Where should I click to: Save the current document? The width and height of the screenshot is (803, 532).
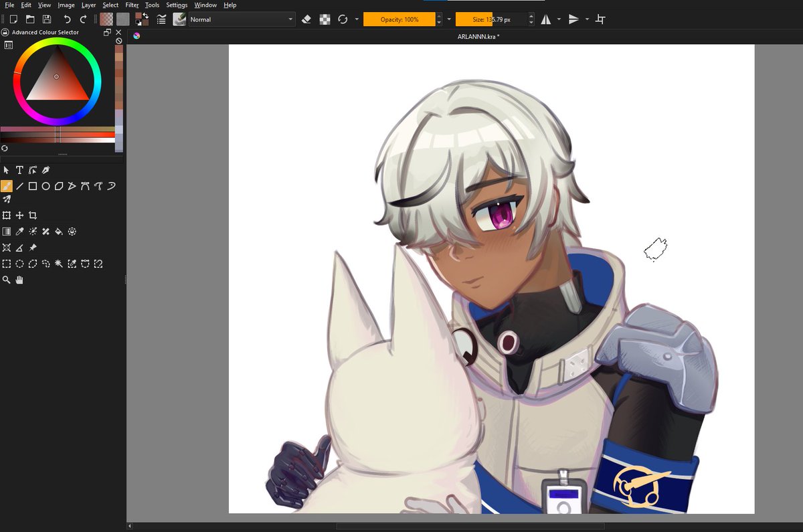(x=47, y=19)
